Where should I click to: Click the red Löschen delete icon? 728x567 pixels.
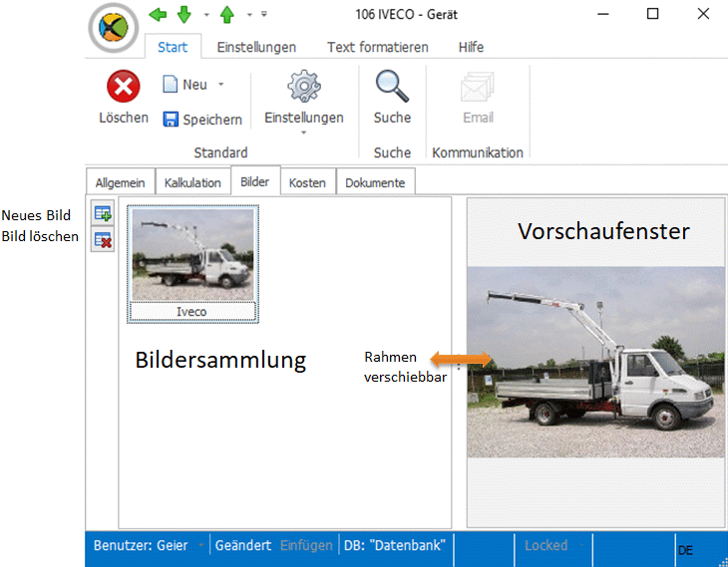tap(124, 87)
